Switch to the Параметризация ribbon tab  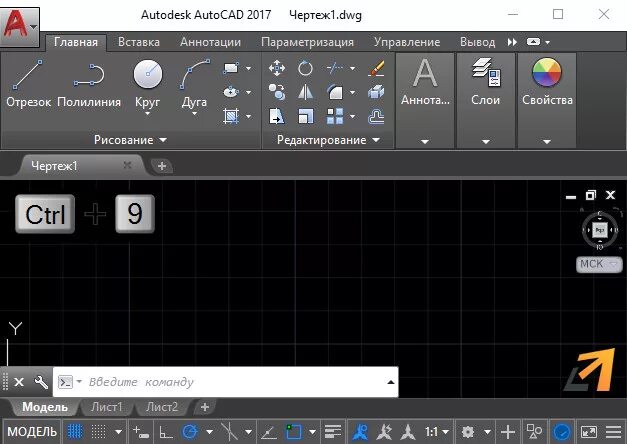[307, 42]
